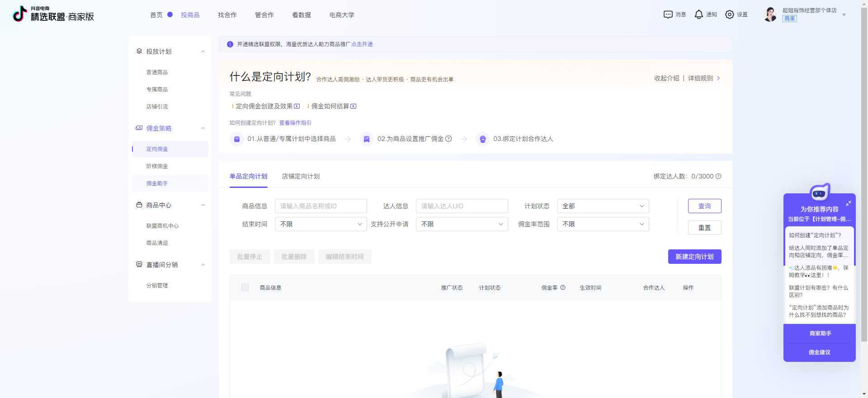Collapse the 直播间分销 sidebar section
This screenshot has height=398, width=868.
tap(203, 265)
